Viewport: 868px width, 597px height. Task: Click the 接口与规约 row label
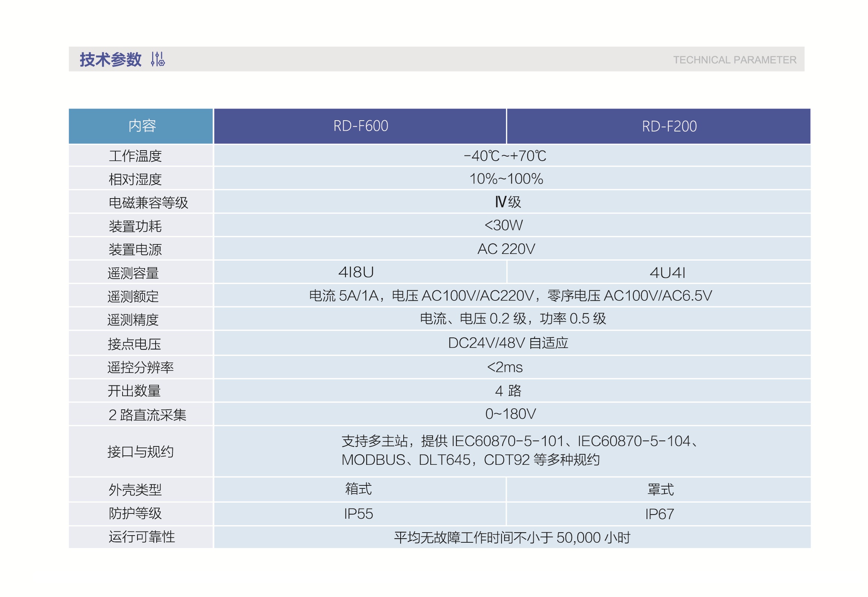click(x=140, y=452)
